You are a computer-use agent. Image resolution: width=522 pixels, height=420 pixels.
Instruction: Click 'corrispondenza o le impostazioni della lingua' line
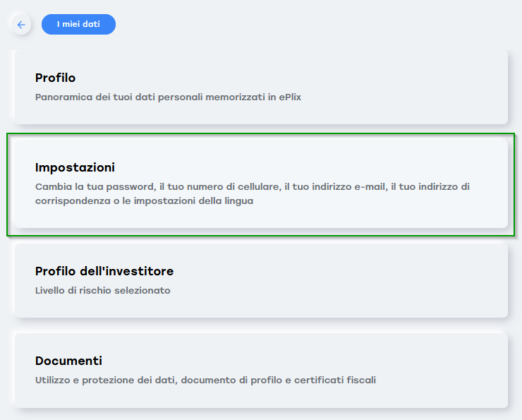point(144,201)
